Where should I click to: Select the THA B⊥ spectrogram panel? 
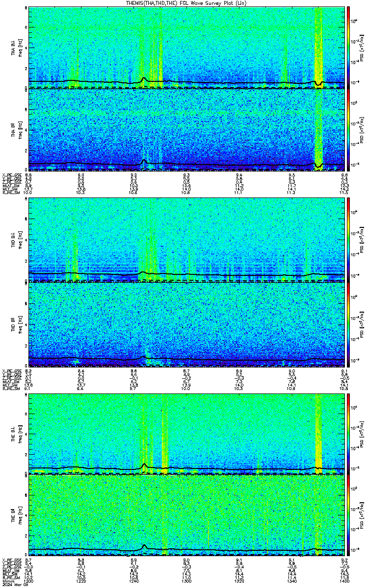[x=186, y=48]
